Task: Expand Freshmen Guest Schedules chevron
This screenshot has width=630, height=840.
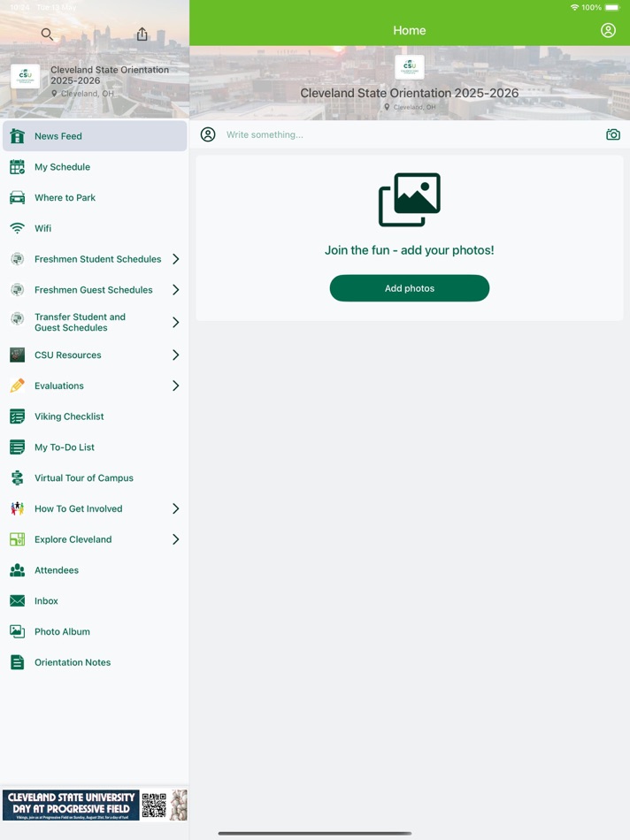Action: [176, 290]
